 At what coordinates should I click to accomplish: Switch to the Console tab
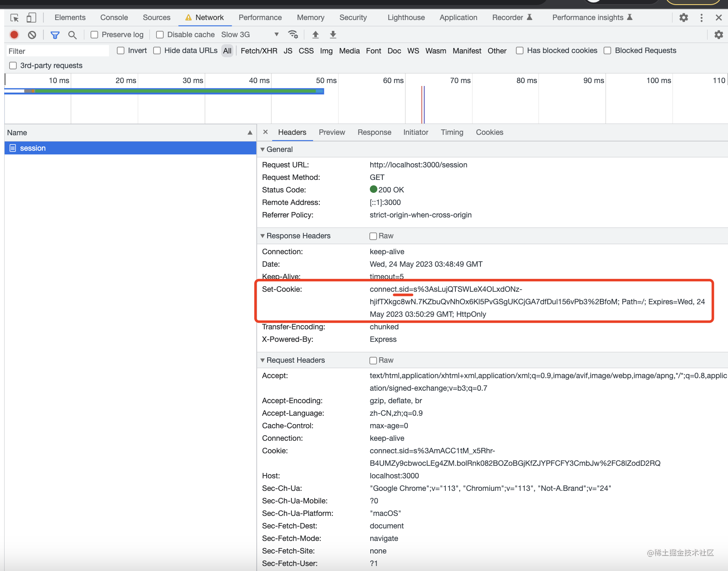(x=114, y=18)
